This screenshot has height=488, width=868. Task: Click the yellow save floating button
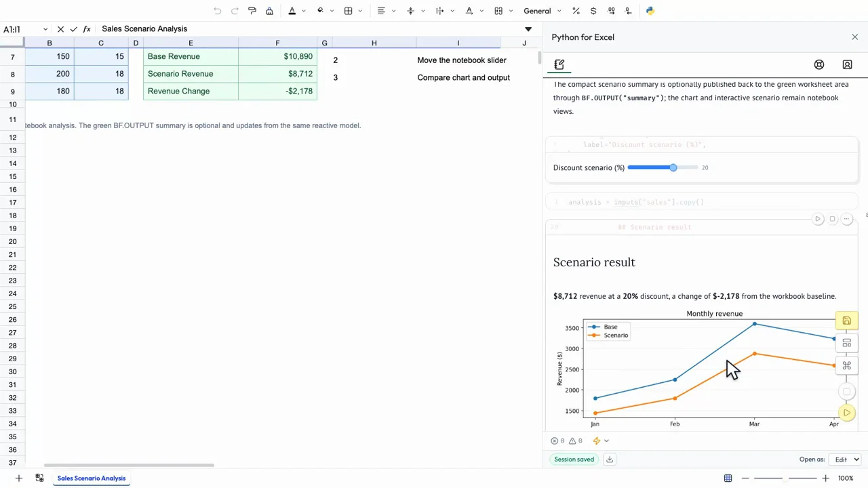(x=846, y=321)
